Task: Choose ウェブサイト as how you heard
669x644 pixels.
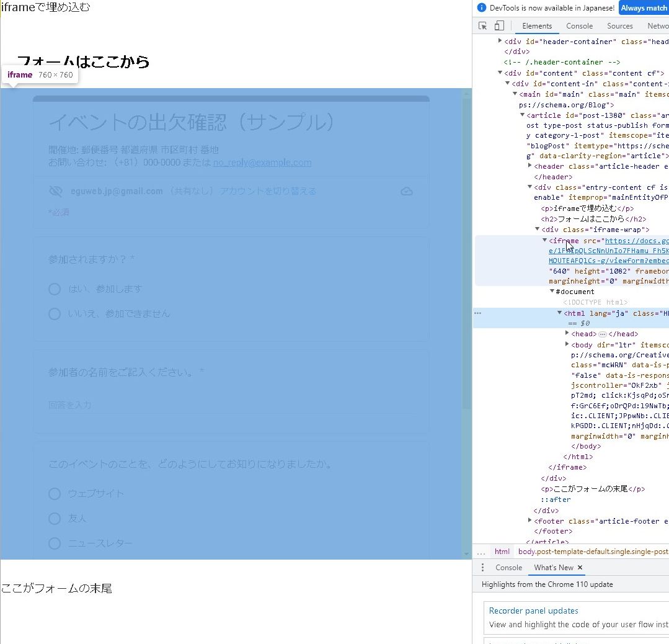Action: click(x=55, y=493)
